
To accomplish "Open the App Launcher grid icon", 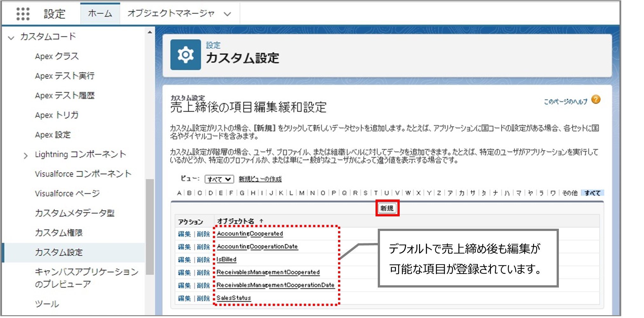I will click(x=23, y=14).
